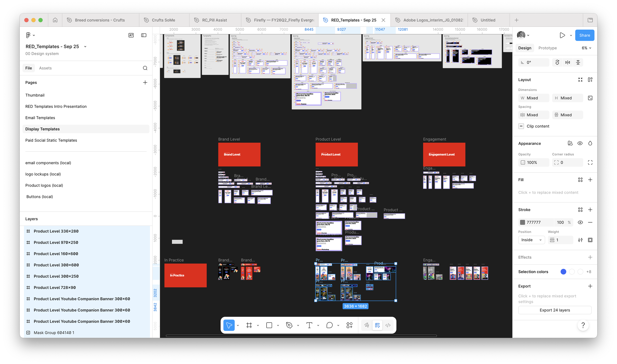
Task: Present prototype with the play icon
Action: [x=562, y=35]
